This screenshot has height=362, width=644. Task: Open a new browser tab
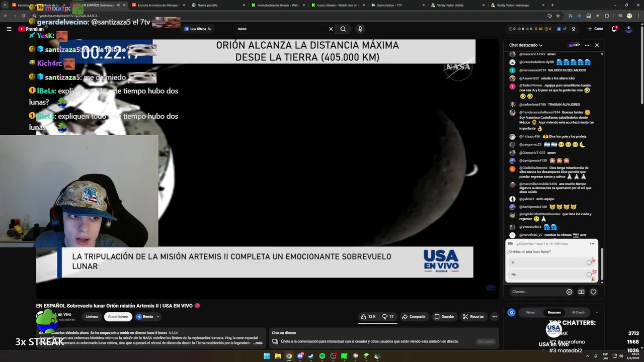coord(552,5)
